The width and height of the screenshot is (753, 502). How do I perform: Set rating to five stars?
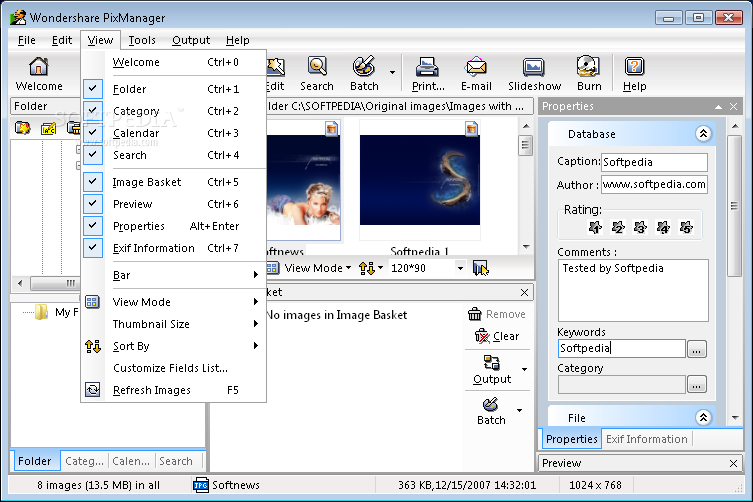[x=686, y=227]
